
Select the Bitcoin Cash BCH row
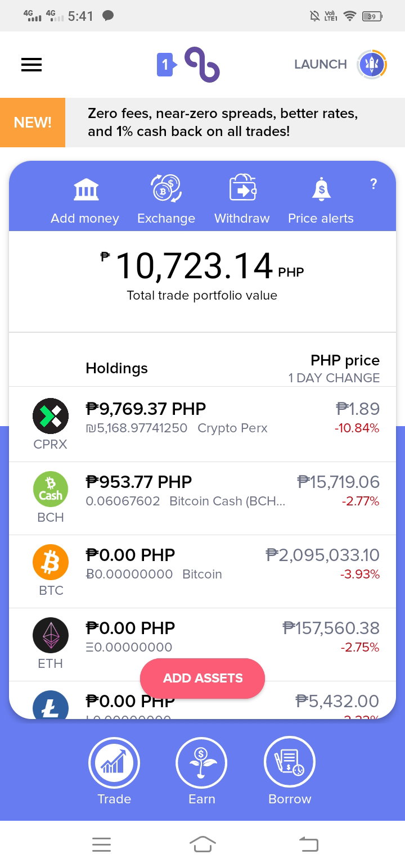coord(202,499)
